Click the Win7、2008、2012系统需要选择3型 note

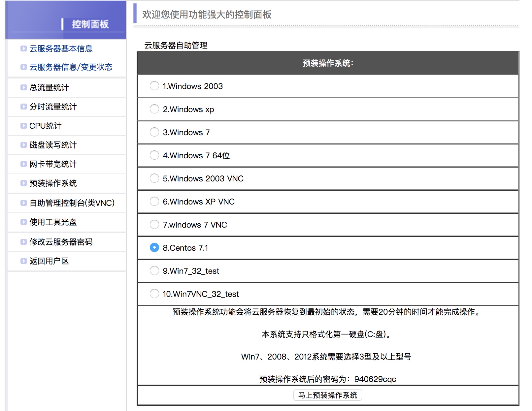(326, 357)
